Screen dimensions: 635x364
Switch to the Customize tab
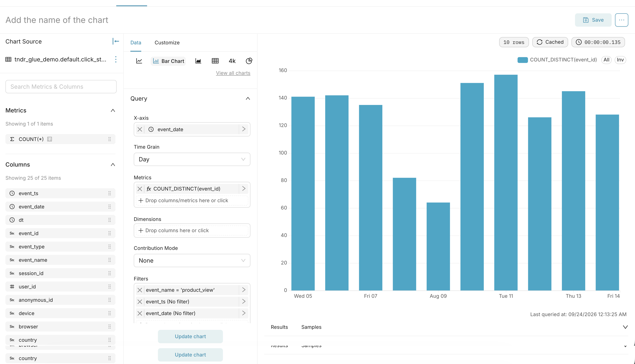pos(167,42)
